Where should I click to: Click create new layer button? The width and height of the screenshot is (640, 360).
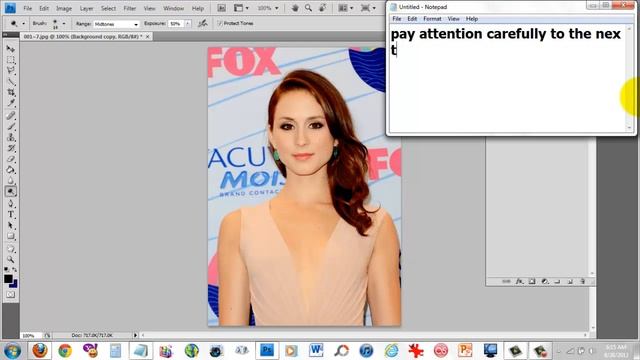[570, 281]
